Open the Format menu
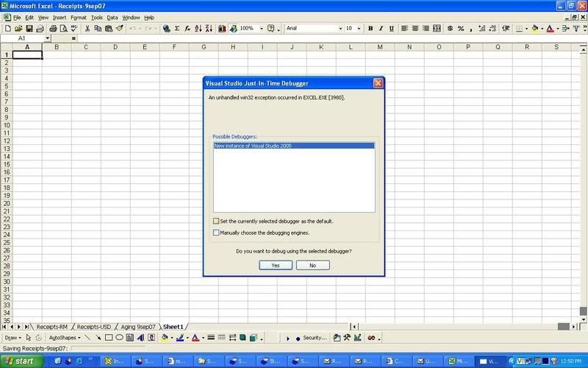588x368 pixels. 78,17
